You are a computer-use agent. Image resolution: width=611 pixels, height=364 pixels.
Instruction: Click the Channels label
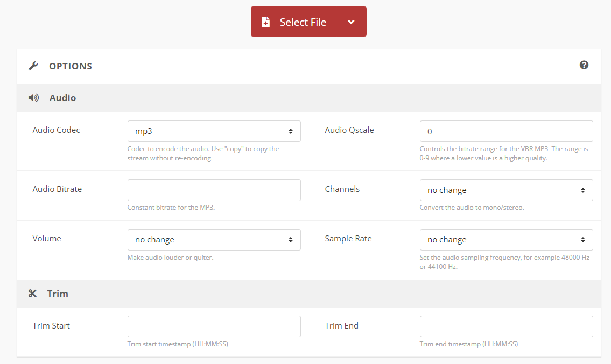pos(342,189)
